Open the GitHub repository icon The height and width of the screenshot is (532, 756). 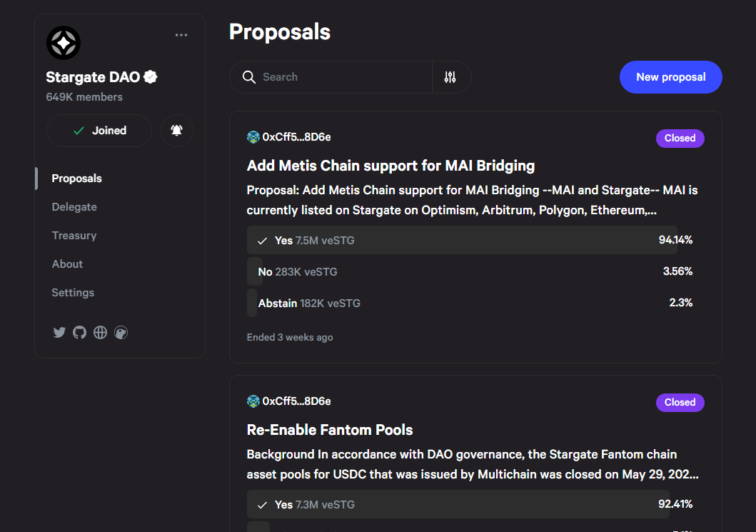79,332
